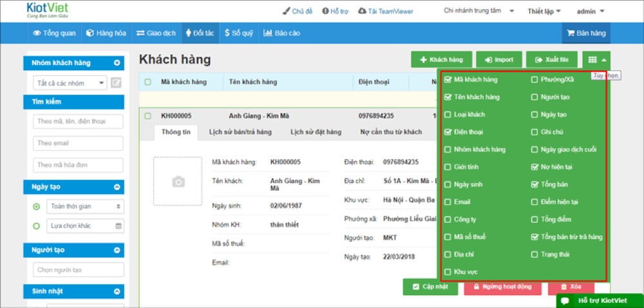Uncheck the Tổng bán column option
This screenshot has width=644, height=308.
535,184
